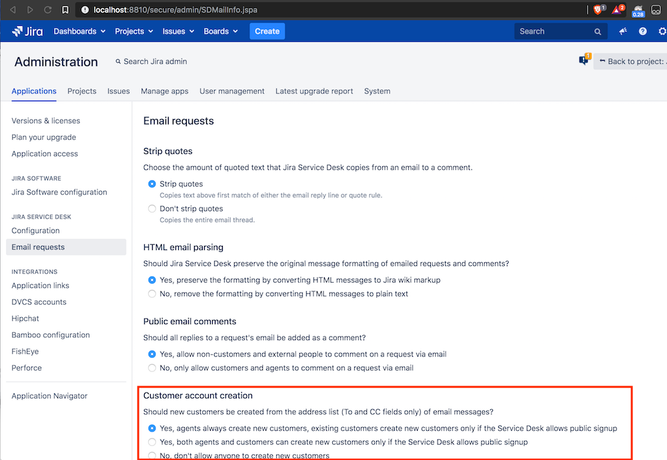Open FishEye integration link
This screenshot has height=460, width=667.
(x=25, y=351)
